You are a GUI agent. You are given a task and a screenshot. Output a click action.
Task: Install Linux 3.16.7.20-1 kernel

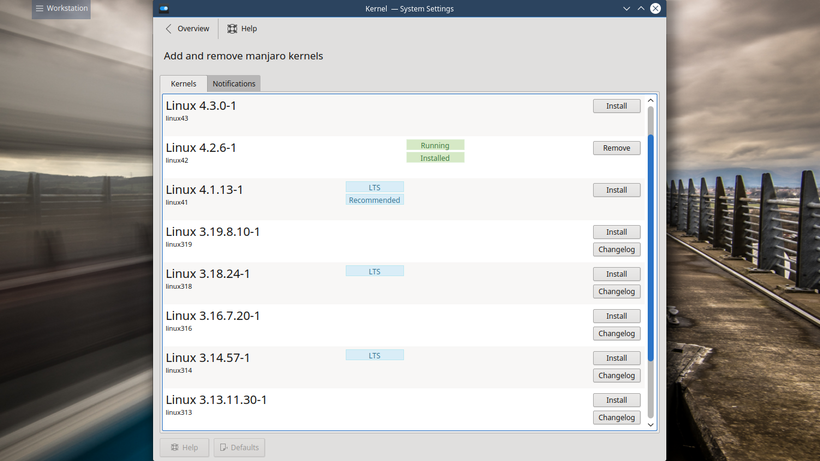[x=617, y=316]
